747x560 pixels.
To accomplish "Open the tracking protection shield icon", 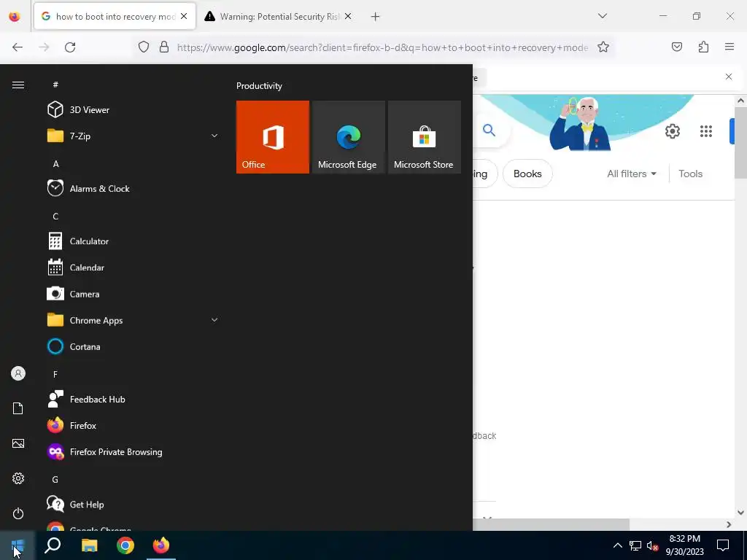I will 144,47.
